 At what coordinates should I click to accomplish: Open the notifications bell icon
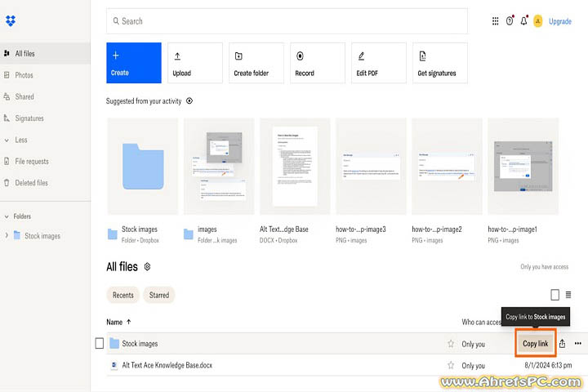pos(523,21)
